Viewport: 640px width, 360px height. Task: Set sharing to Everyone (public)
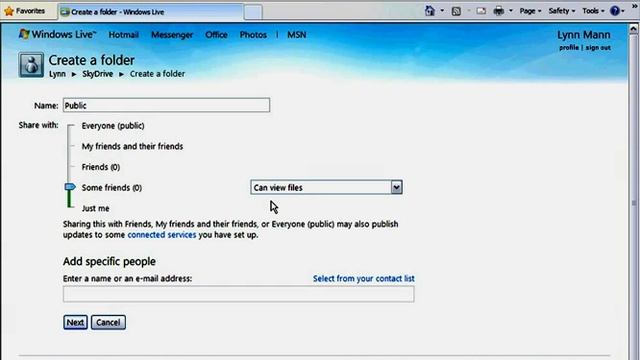coord(113,126)
